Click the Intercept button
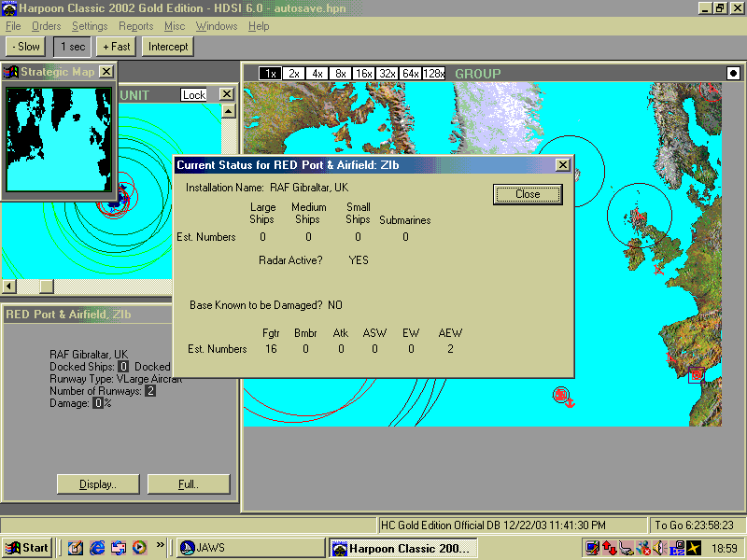747x560 pixels. [168, 47]
